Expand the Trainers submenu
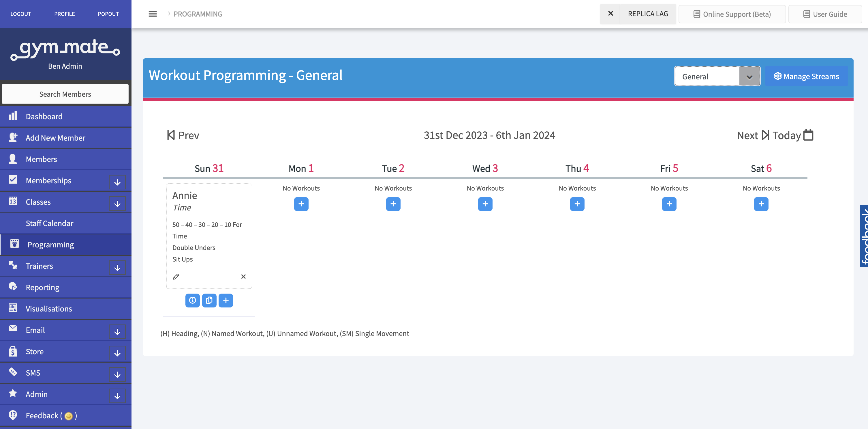This screenshot has height=429, width=868. 117,267
